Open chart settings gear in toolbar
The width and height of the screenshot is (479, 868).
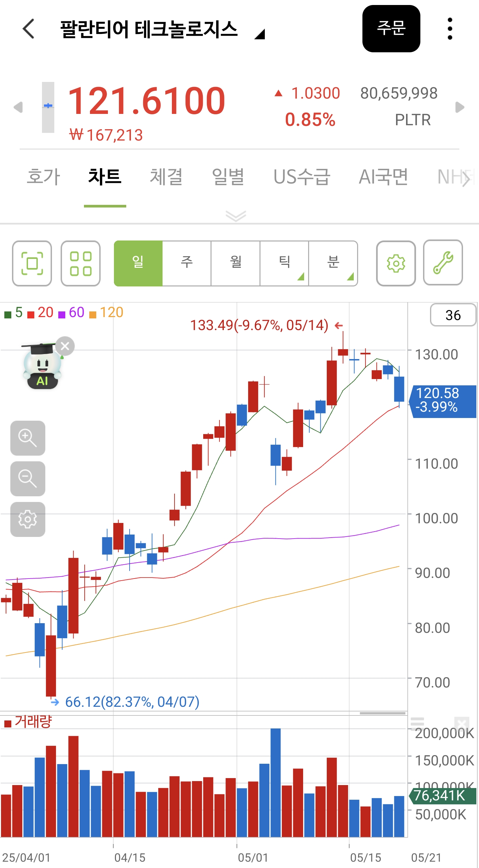pos(396,263)
